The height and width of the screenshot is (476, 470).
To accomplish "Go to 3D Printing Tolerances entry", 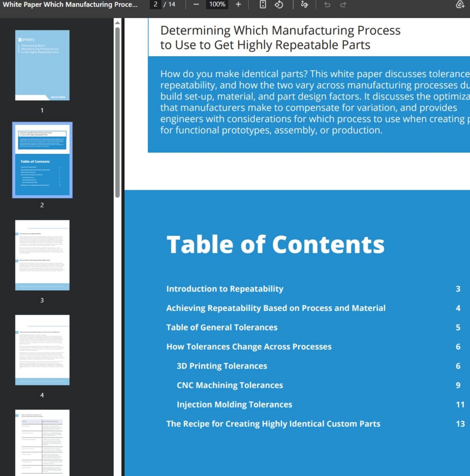I will coord(222,366).
